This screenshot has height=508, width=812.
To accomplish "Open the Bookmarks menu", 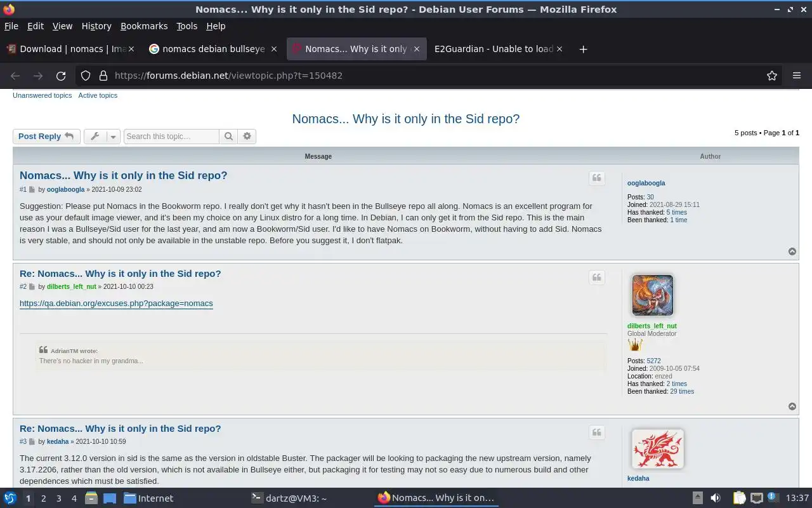I will [144, 26].
